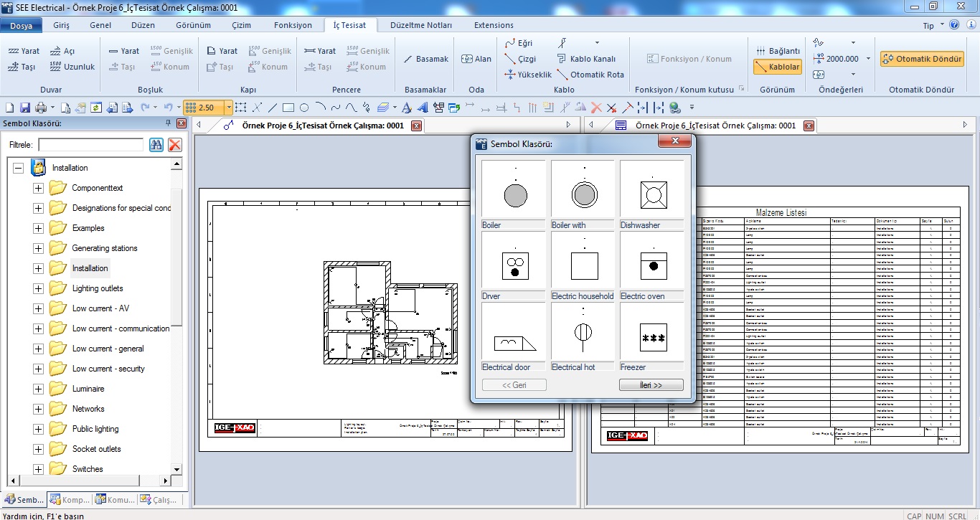Screen dimensions: 980x520
Task: Toggle the Kablolar view button
Action: (777, 67)
